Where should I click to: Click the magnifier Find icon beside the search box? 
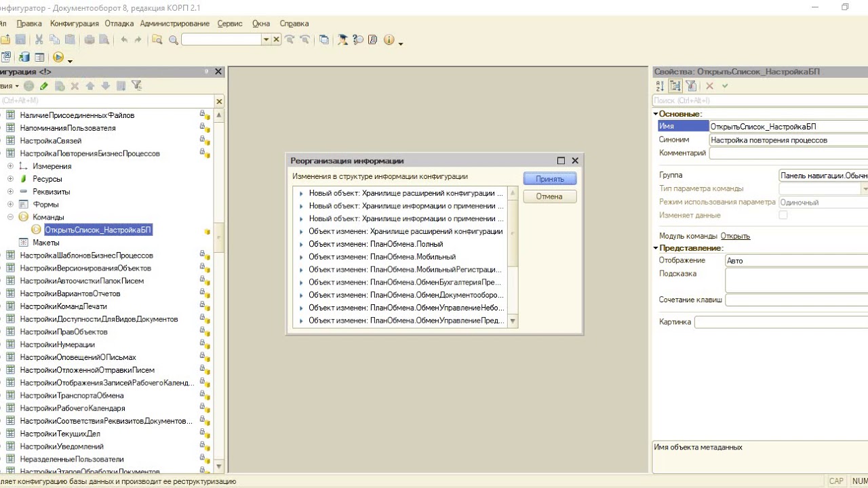click(x=174, y=40)
